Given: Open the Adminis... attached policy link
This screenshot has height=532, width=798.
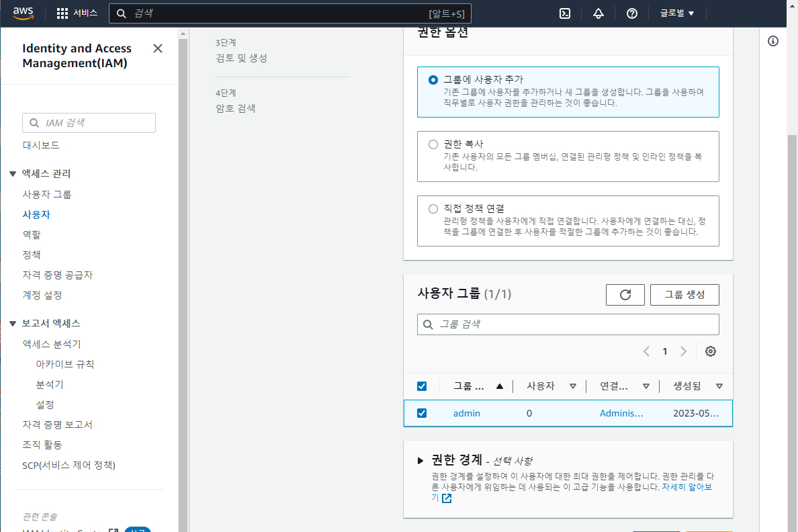Looking at the screenshot, I should coord(621,413).
